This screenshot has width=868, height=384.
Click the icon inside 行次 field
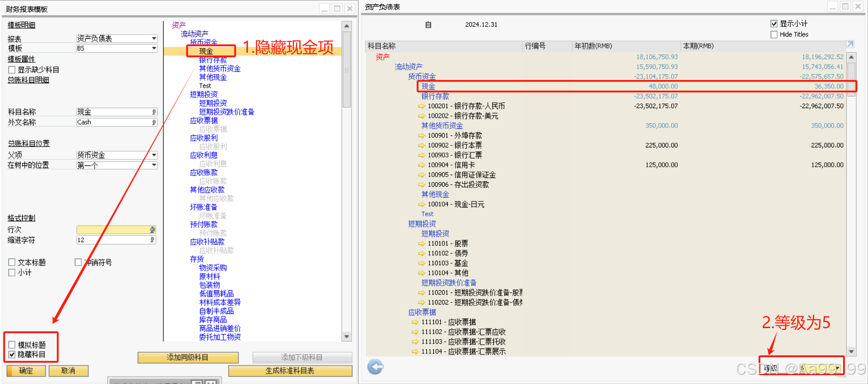pyautogui.click(x=152, y=230)
